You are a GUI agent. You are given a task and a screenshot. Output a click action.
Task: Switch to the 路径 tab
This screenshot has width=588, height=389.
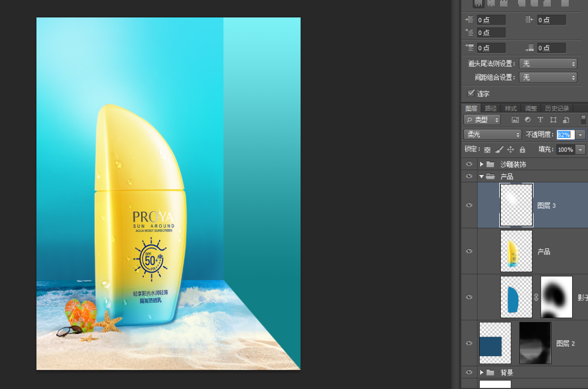pos(491,108)
